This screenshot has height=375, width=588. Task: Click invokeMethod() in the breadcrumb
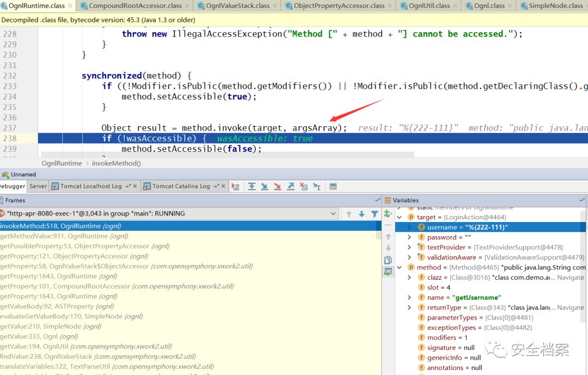[117, 163]
